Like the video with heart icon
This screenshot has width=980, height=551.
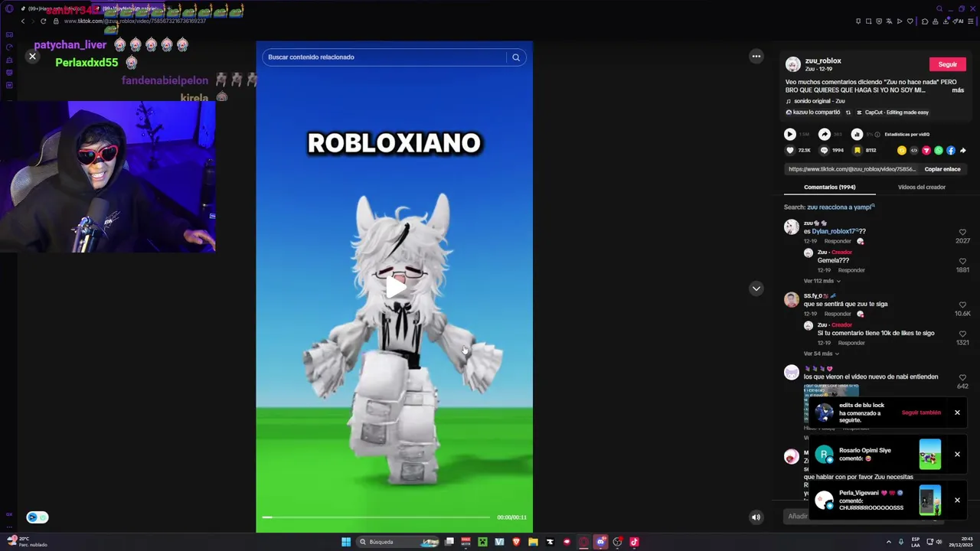click(790, 151)
